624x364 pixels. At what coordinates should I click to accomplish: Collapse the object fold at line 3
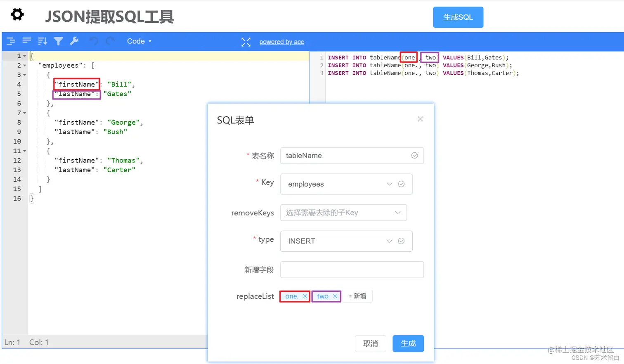pyautogui.click(x=25, y=75)
